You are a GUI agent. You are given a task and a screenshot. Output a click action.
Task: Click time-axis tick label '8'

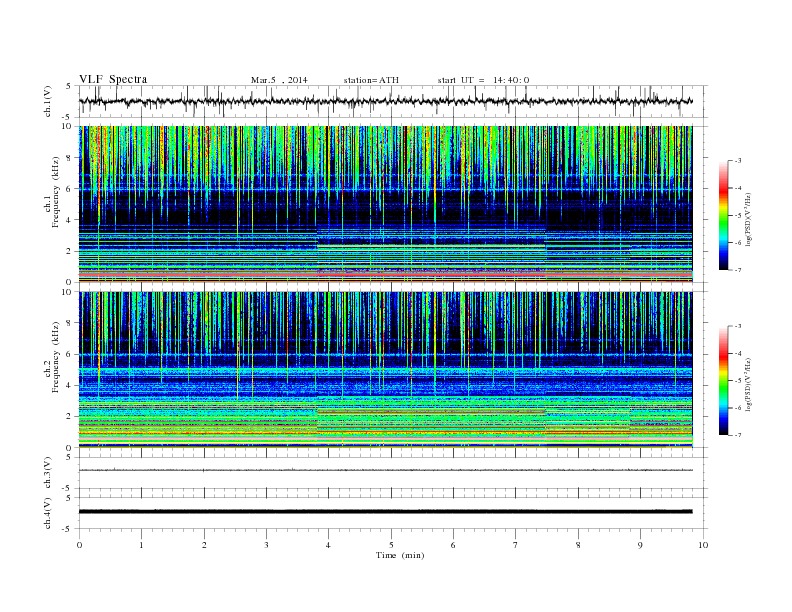tap(578, 545)
